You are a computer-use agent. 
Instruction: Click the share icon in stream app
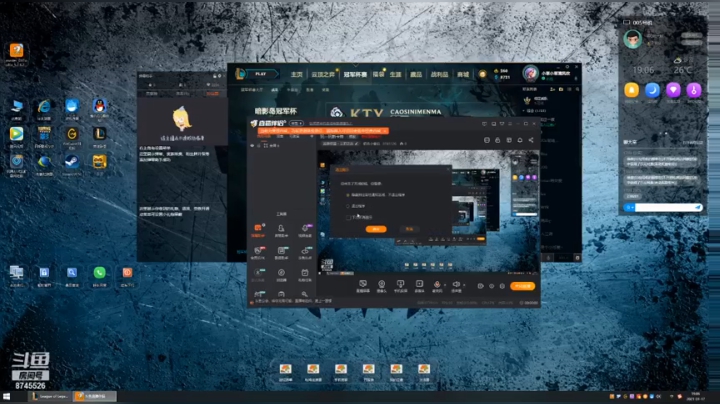pos(531,140)
